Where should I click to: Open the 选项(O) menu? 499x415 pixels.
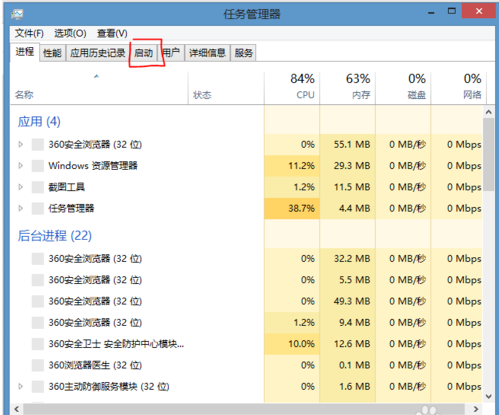coord(70,33)
